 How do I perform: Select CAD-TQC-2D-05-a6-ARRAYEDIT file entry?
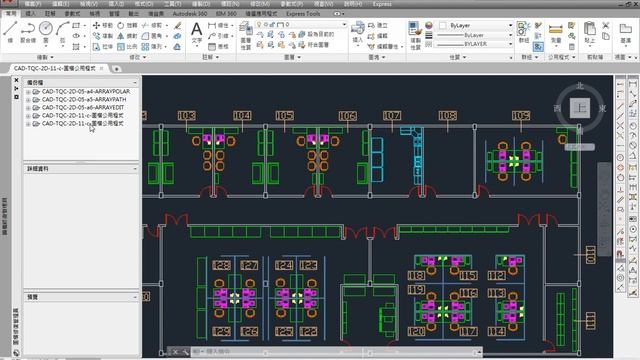tap(83, 108)
